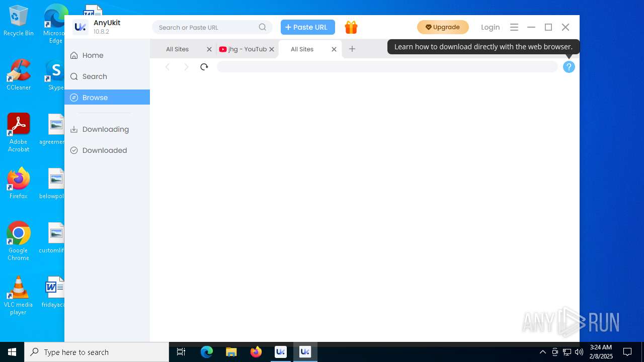Show hidden system tray icons
The width and height of the screenshot is (644, 362).
pyautogui.click(x=543, y=352)
